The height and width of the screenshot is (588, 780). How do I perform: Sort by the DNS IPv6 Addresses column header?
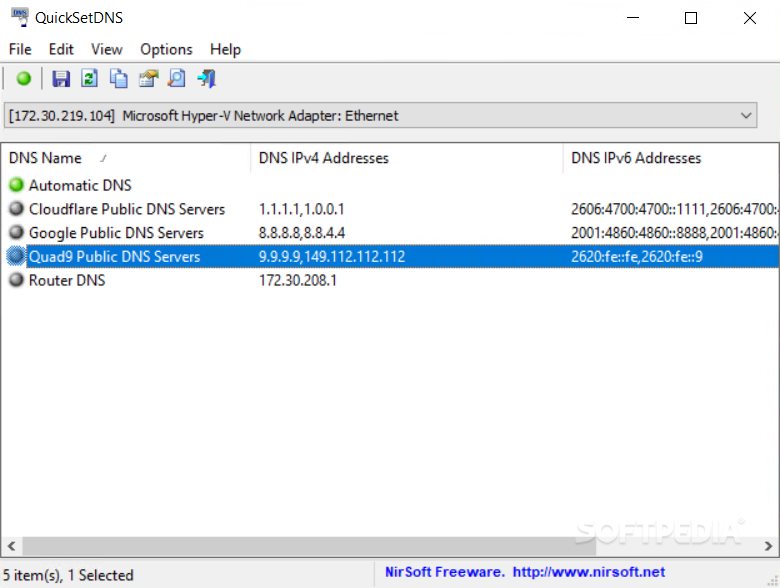click(x=671, y=158)
